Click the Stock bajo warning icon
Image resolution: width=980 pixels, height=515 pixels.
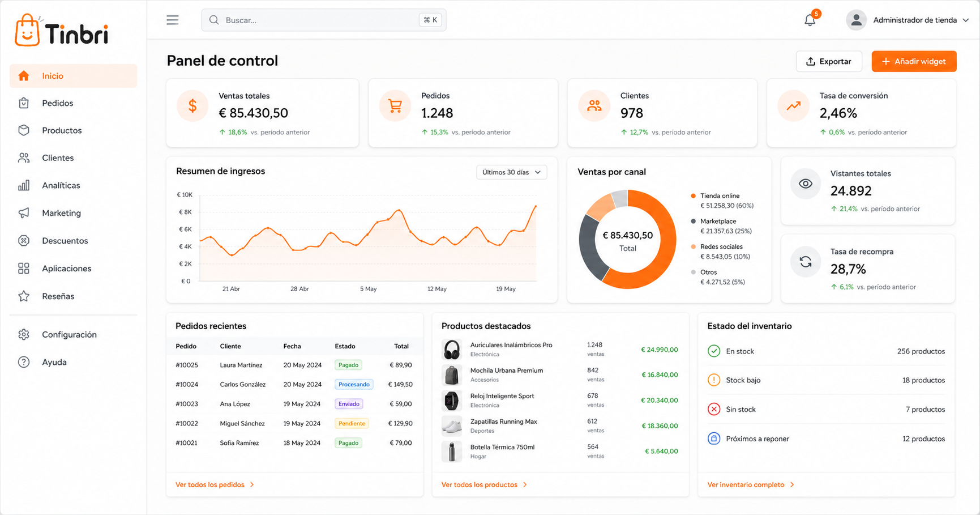pyautogui.click(x=714, y=380)
